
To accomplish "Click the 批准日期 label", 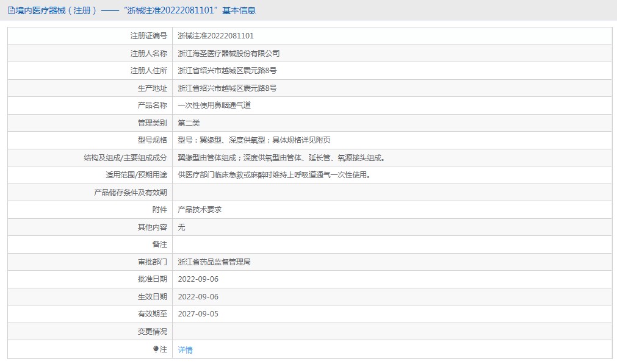I will (153, 279).
